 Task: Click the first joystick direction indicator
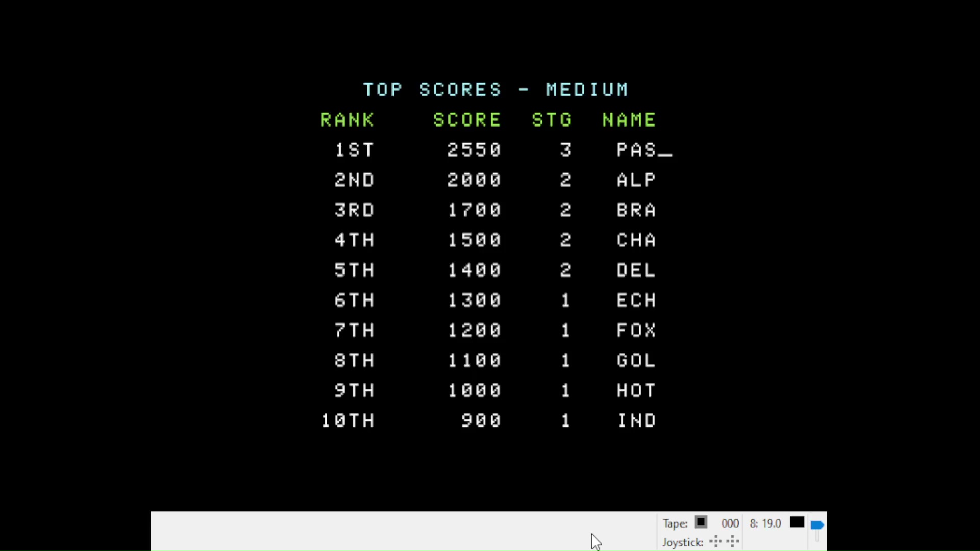point(716,542)
